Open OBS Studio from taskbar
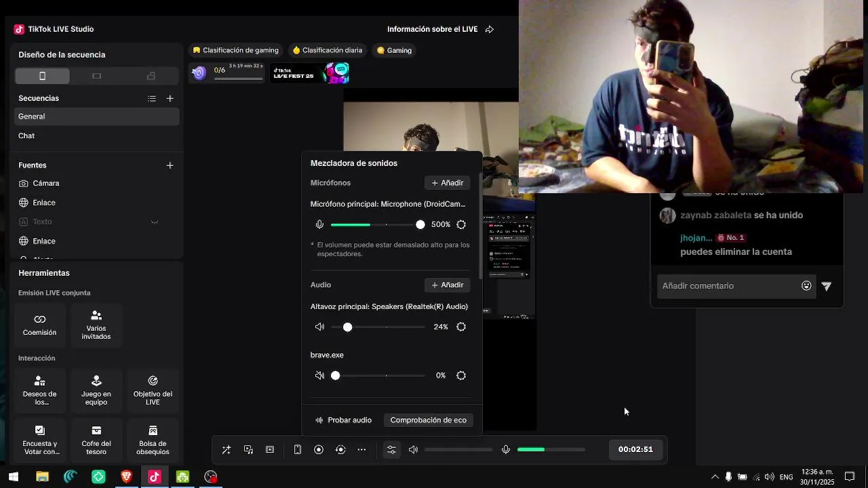 coord(211,477)
